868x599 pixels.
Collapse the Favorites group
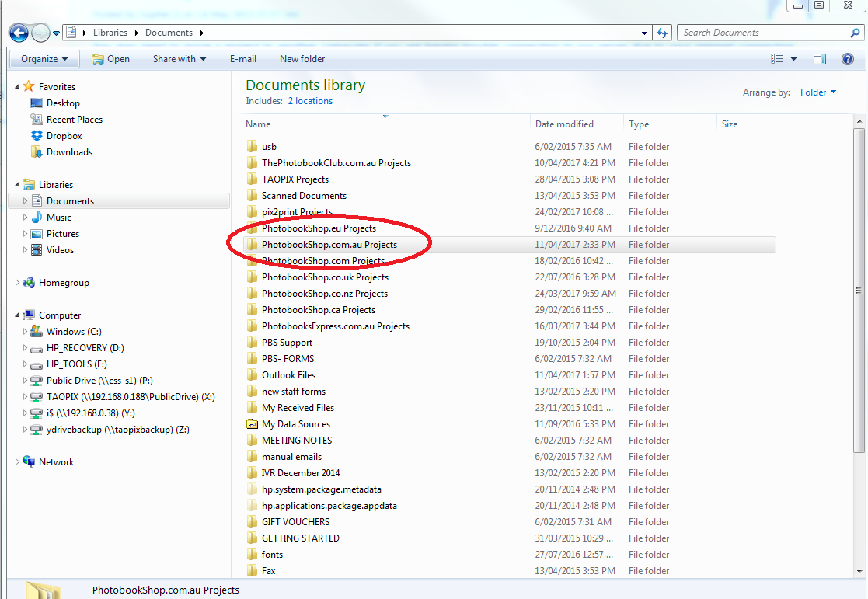(x=17, y=86)
